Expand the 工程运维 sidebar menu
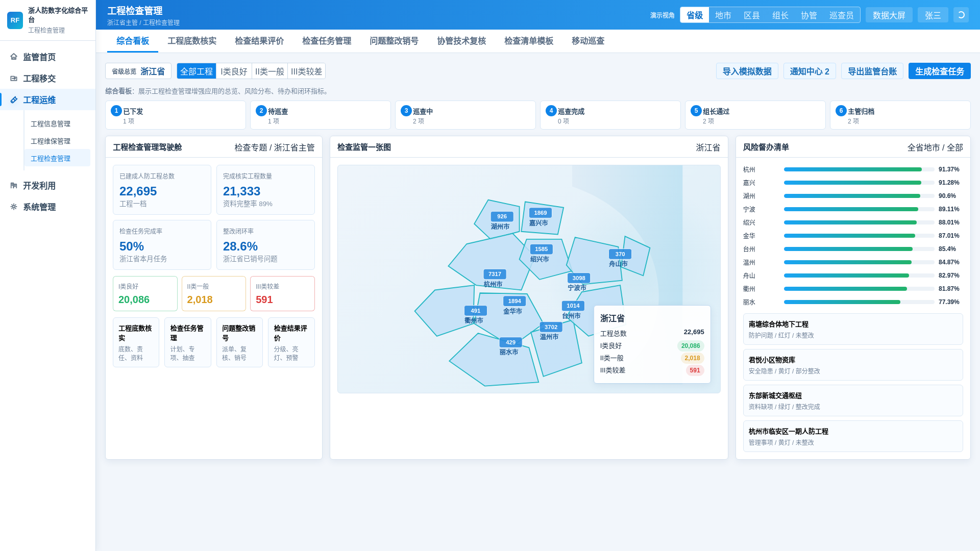The width and height of the screenshot is (980, 551). point(47,99)
